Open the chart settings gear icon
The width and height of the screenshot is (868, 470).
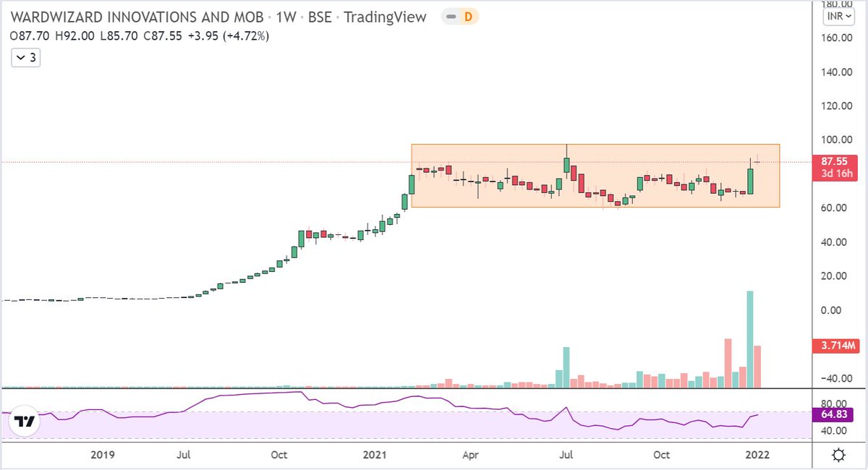[x=839, y=456]
